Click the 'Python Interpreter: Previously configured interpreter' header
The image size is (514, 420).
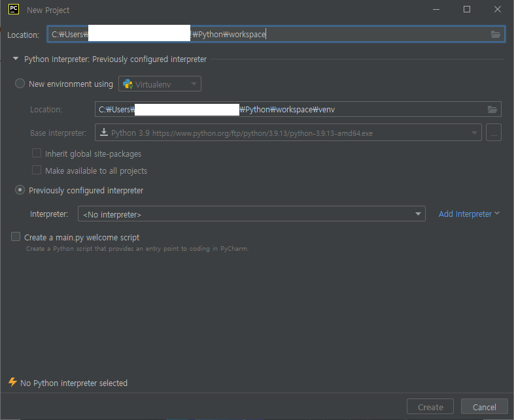[x=115, y=59]
